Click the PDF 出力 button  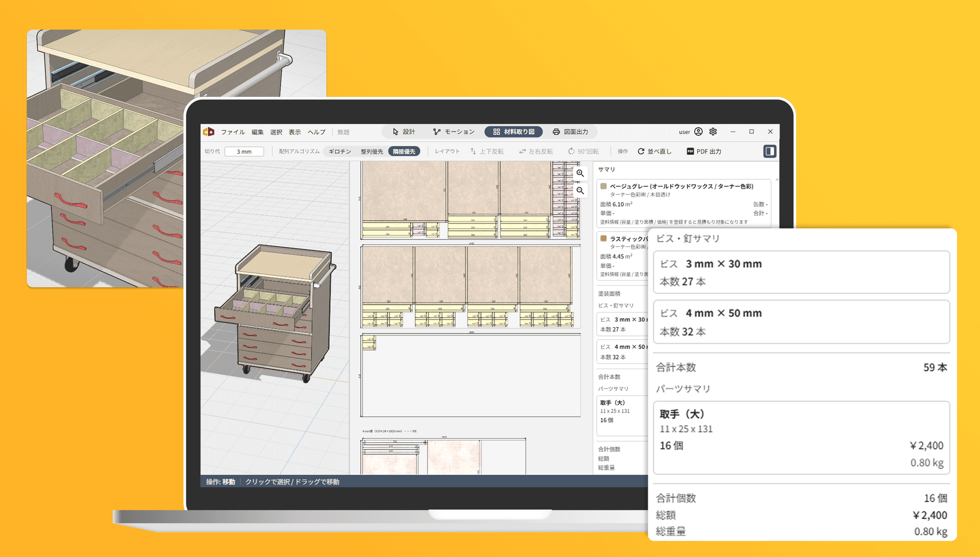tap(704, 151)
